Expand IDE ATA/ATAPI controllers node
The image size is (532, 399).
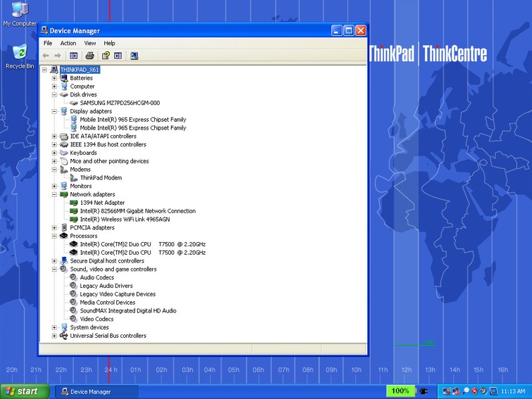[55, 136]
